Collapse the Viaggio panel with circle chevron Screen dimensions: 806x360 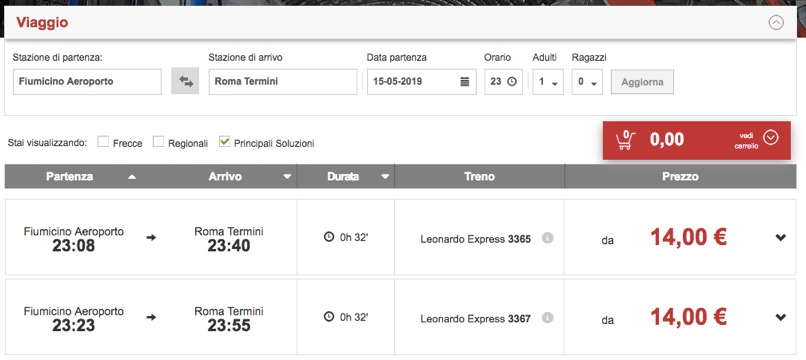click(776, 23)
